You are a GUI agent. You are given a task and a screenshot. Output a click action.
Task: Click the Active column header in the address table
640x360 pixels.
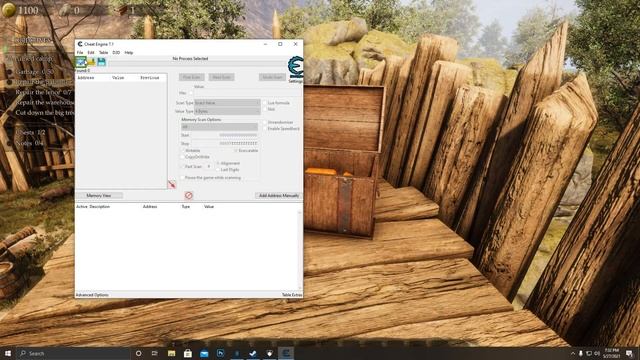(x=82, y=207)
